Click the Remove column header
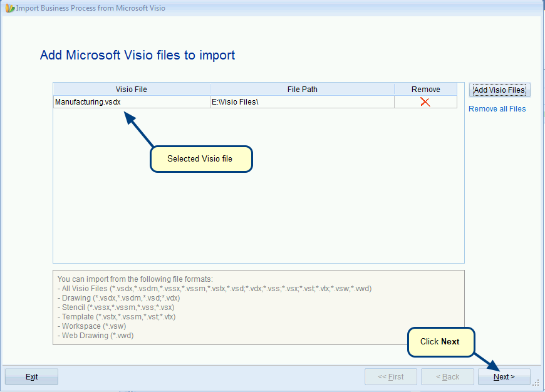545x392 pixels. 426,90
